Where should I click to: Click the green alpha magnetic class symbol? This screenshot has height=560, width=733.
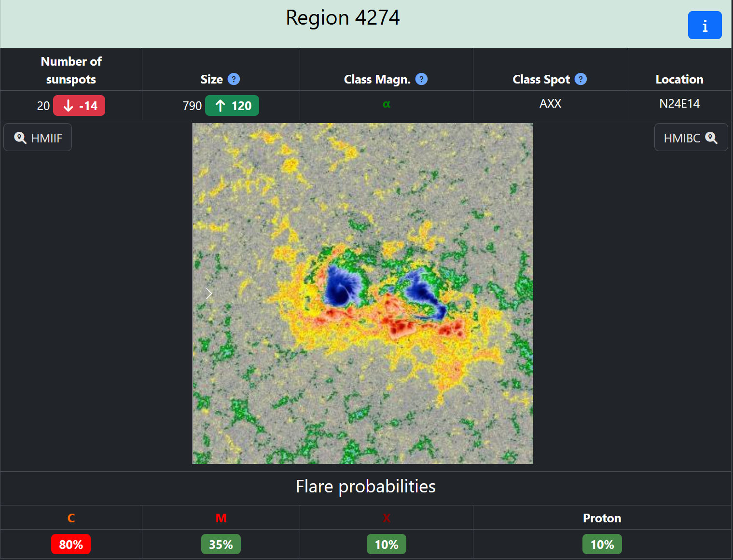click(386, 104)
